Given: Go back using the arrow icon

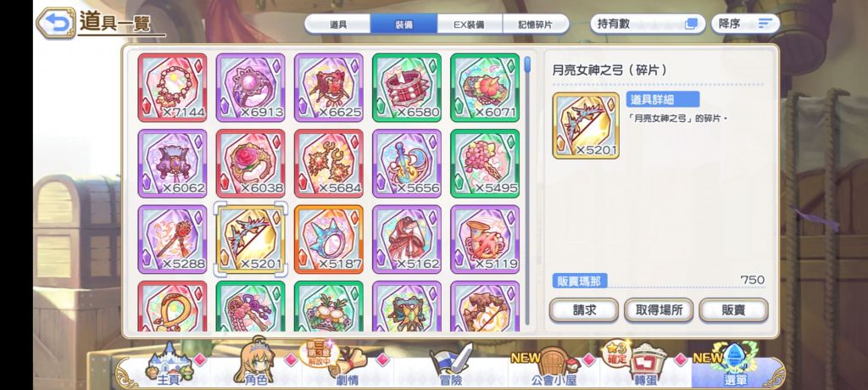Looking at the screenshot, I should pos(55,23).
